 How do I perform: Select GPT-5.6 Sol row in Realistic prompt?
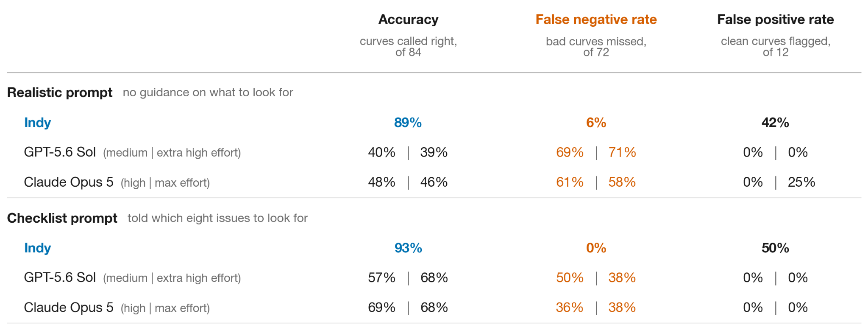click(x=434, y=152)
